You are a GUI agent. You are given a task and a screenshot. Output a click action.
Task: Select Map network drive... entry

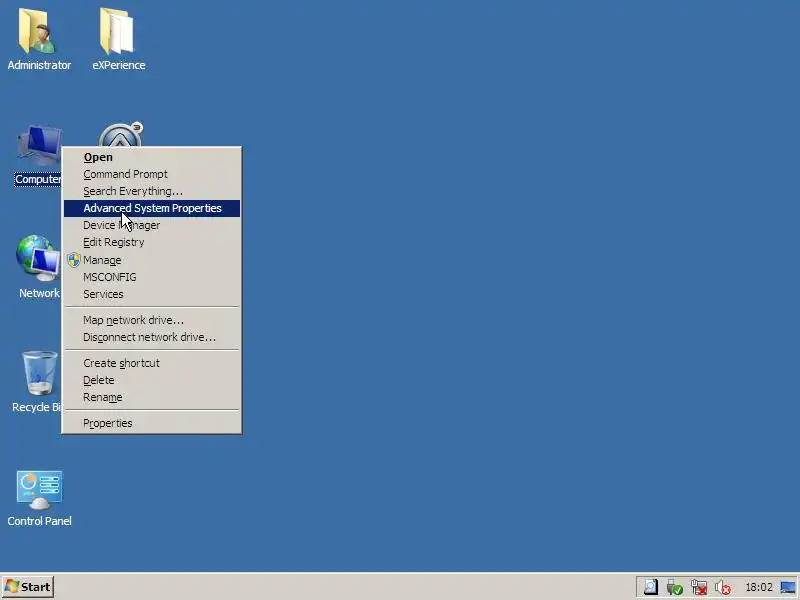152,320
